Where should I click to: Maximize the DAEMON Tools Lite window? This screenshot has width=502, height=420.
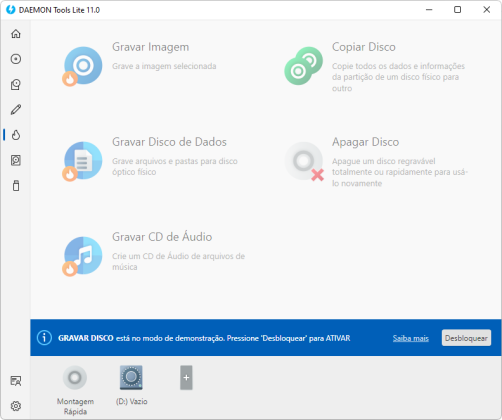coord(458,10)
